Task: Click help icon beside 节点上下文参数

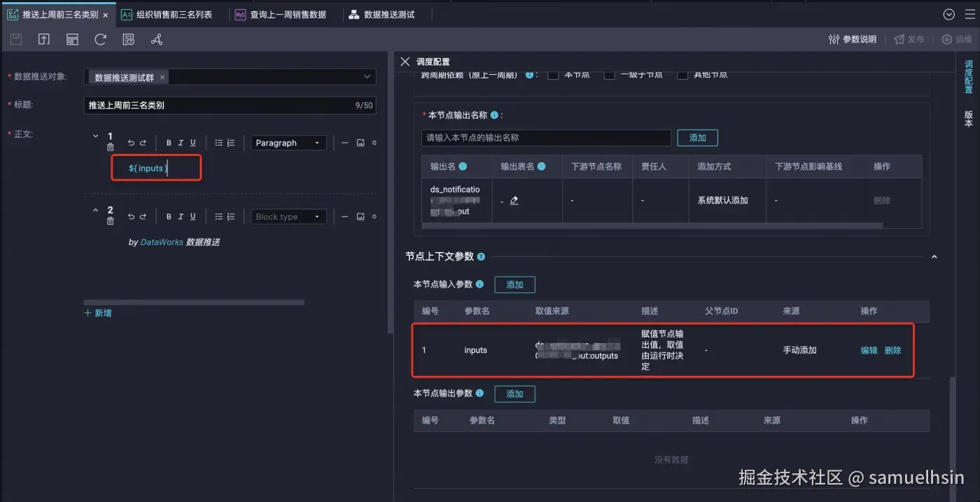Action: pos(481,257)
